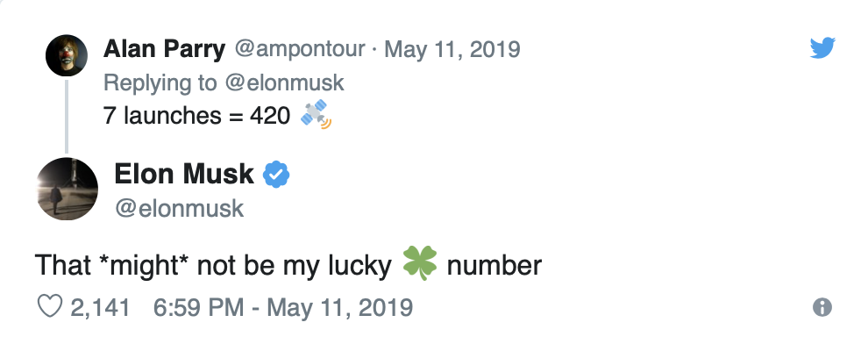Follow the Replying to @elonmusk mention
Viewport: 868px width, 344px height.
(x=285, y=82)
